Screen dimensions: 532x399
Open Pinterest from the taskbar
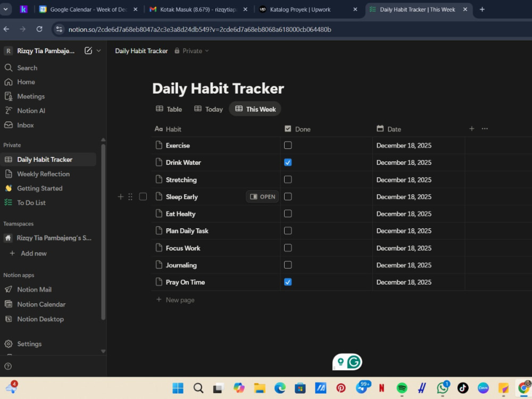[341, 388]
